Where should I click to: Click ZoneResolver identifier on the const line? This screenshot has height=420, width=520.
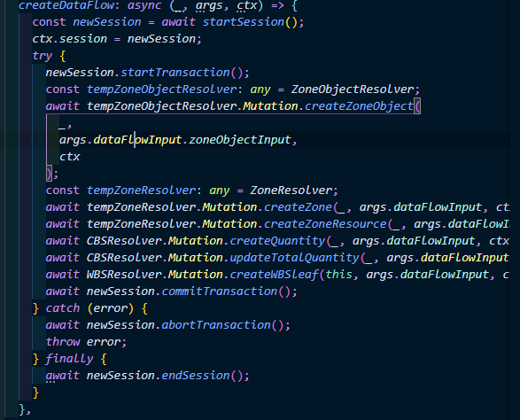pos(291,191)
